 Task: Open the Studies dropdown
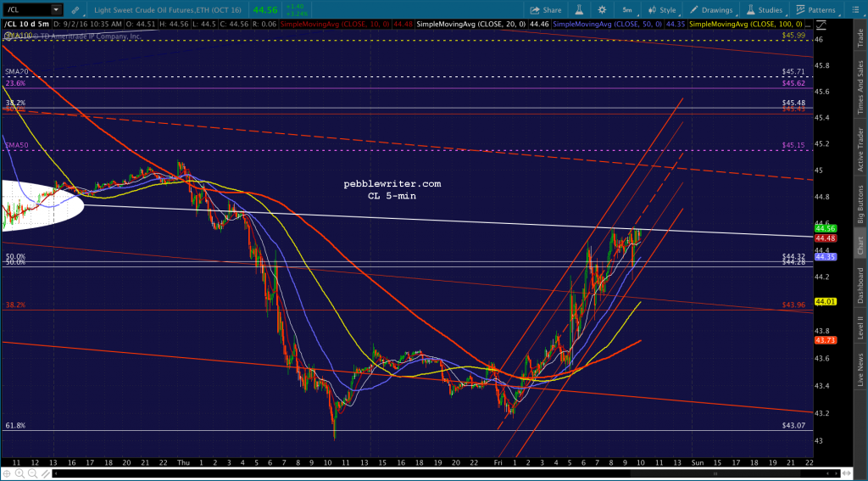765,10
